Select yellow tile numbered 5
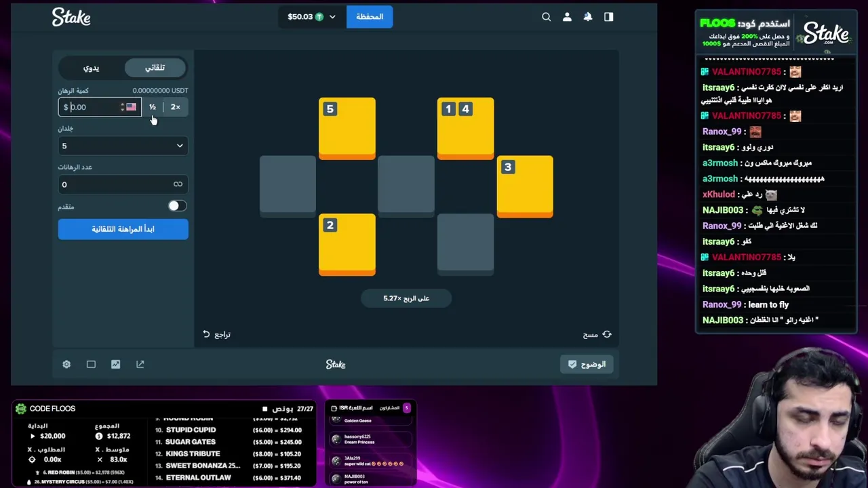This screenshot has width=868, height=488. point(347,128)
